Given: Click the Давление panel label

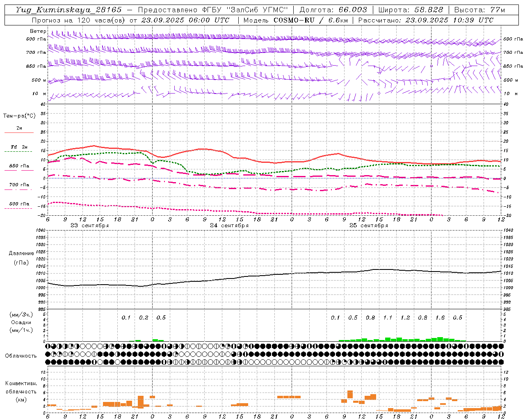Looking at the screenshot, I should tap(21, 253).
